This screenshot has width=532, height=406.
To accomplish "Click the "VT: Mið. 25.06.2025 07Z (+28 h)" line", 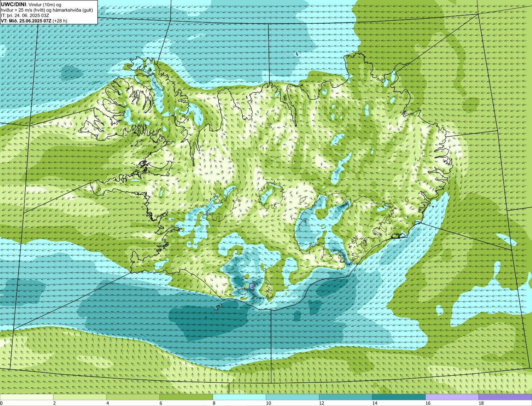I will 34,20.
